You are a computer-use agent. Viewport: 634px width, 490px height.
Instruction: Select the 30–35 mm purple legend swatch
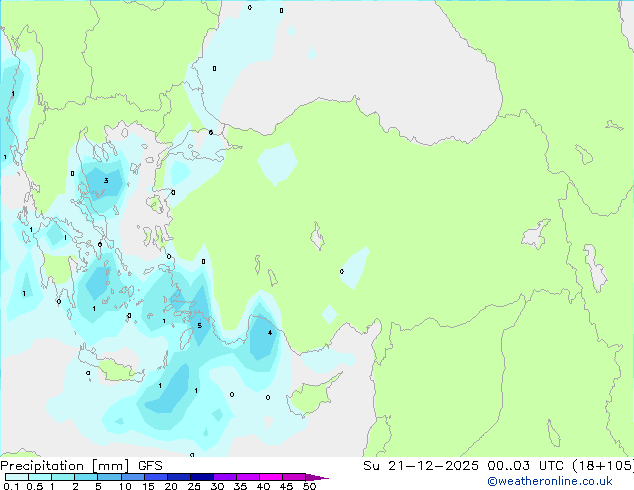point(224,477)
